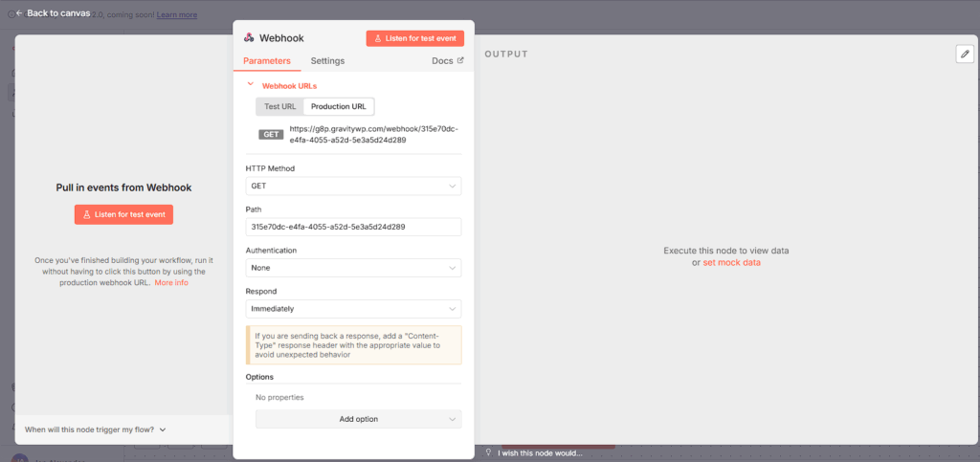
Task: Click Listen for test event under Pull in events
Action: pyautogui.click(x=123, y=214)
